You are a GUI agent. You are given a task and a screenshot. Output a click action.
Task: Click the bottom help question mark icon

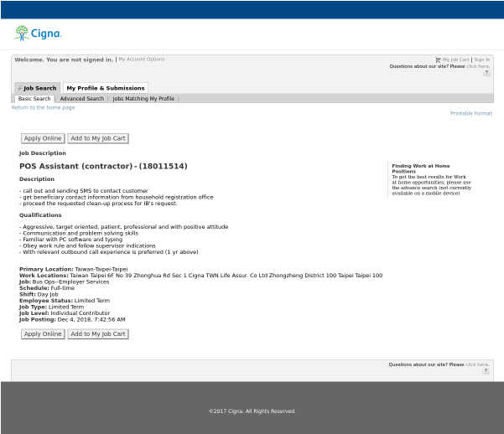[486, 371]
